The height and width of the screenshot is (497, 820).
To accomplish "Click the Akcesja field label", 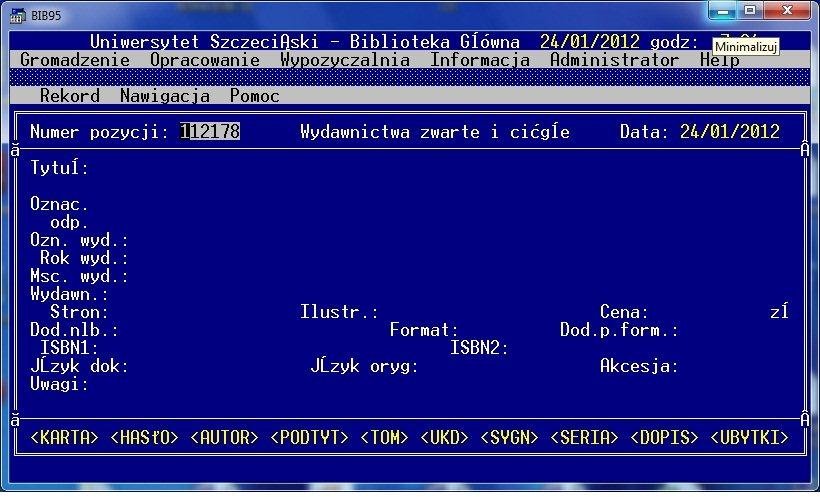I will [x=639, y=366].
